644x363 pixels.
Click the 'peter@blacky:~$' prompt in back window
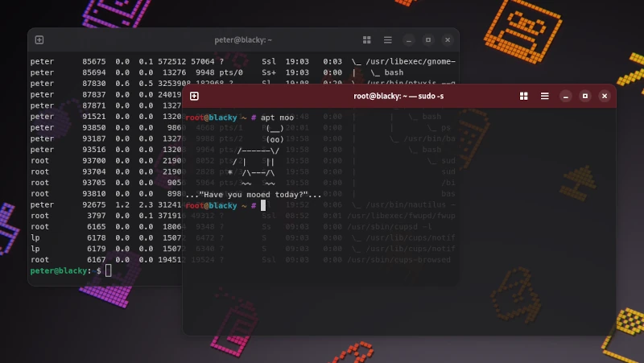[66, 271]
